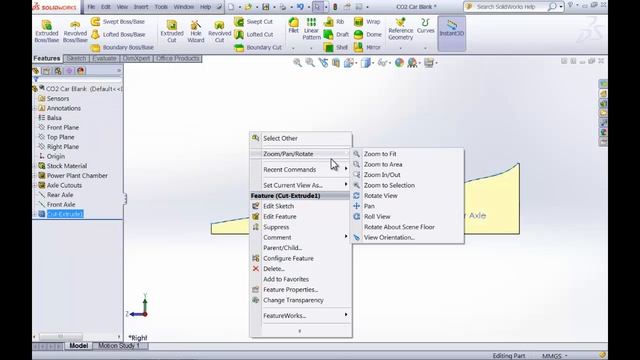This screenshot has width=640, height=360.
Task: Expand the Cut-Extrude1 tree node
Action: pos(34,214)
